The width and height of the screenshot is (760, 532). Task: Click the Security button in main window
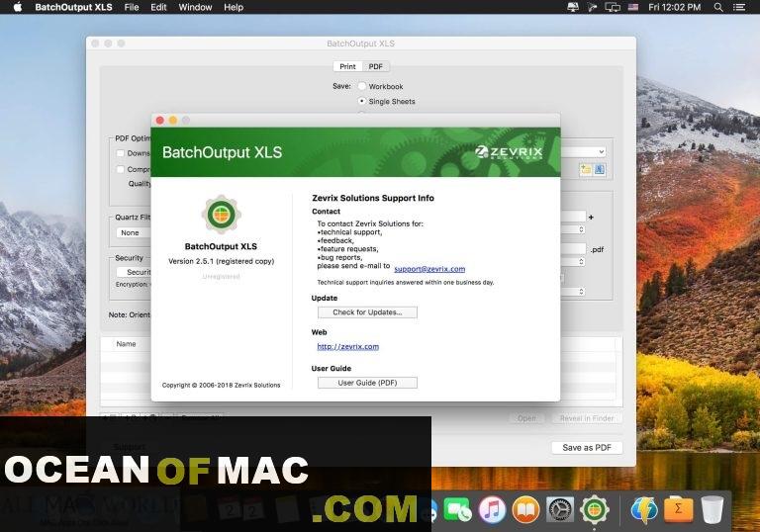[x=135, y=272]
